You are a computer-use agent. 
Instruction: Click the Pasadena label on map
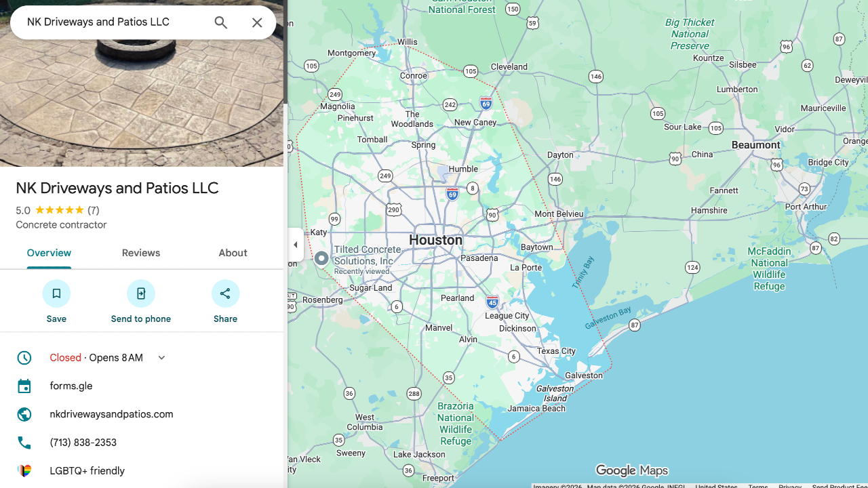[479, 258]
